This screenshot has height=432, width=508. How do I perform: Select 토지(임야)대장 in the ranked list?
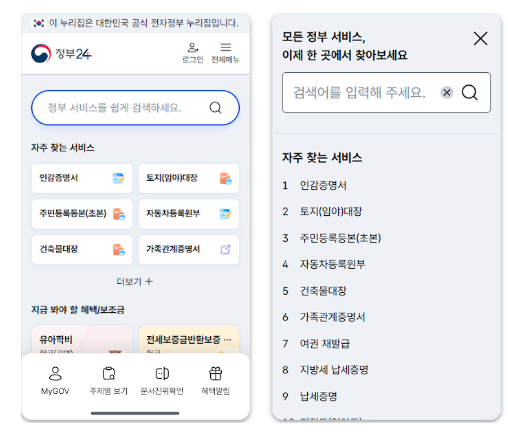331,211
